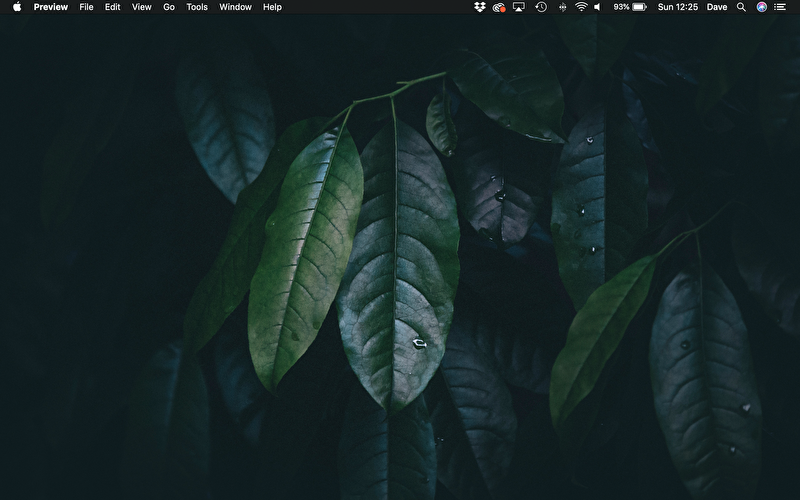Open the Tools menu
This screenshot has width=800, height=500.
(x=197, y=7)
